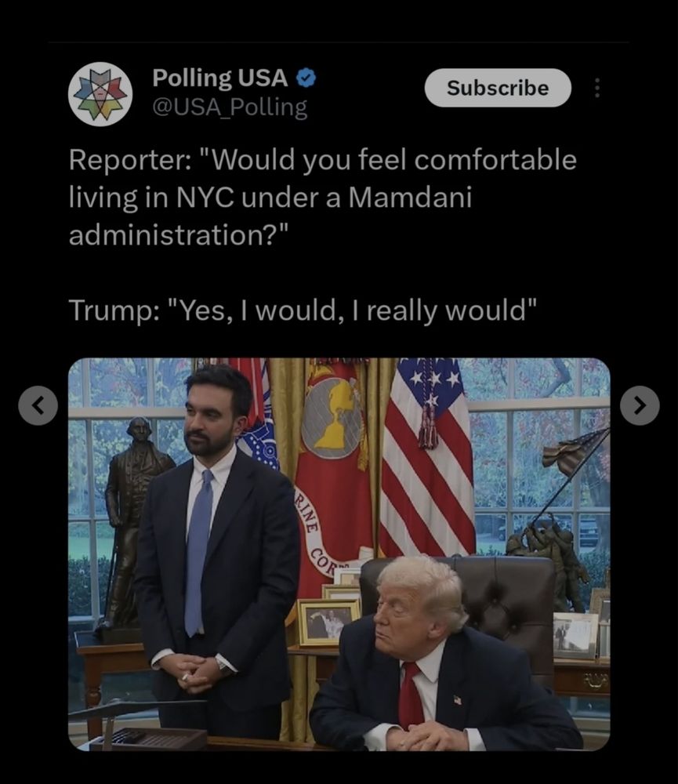Screen dimensions: 678x784
Task: Click the framed photo on the desk
Action: pos(328,623)
